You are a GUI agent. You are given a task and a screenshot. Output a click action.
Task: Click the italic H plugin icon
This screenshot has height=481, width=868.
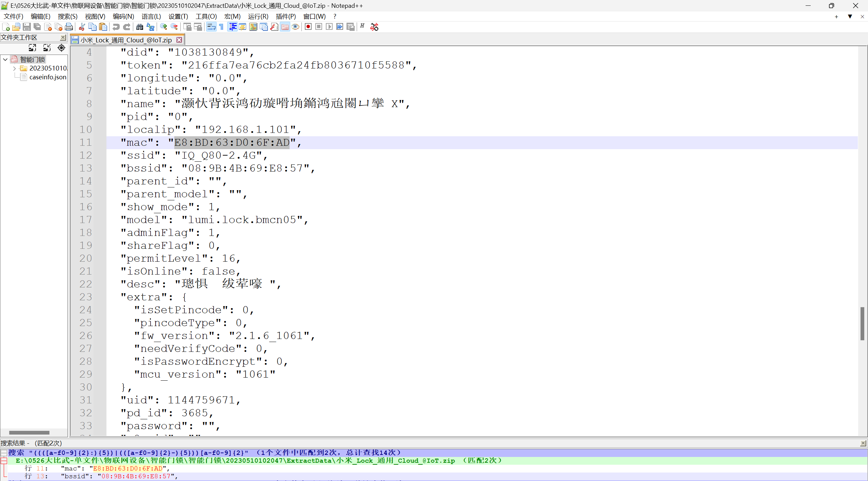click(362, 26)
